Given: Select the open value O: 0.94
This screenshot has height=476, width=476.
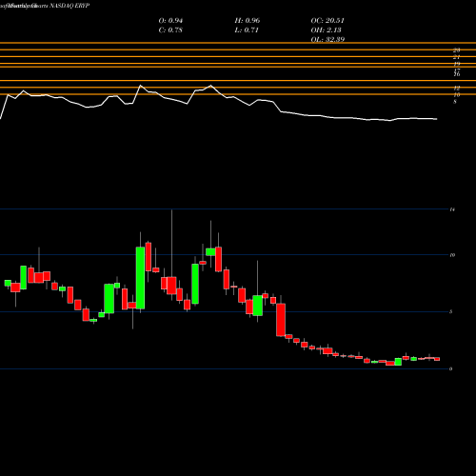Looking at the screenshot, I should click(170, 21).
